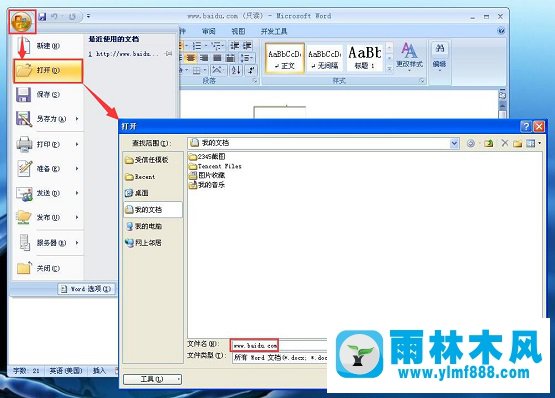555x398 pixels.
Task: Apply the 正文 style
Action: (285, 58)
